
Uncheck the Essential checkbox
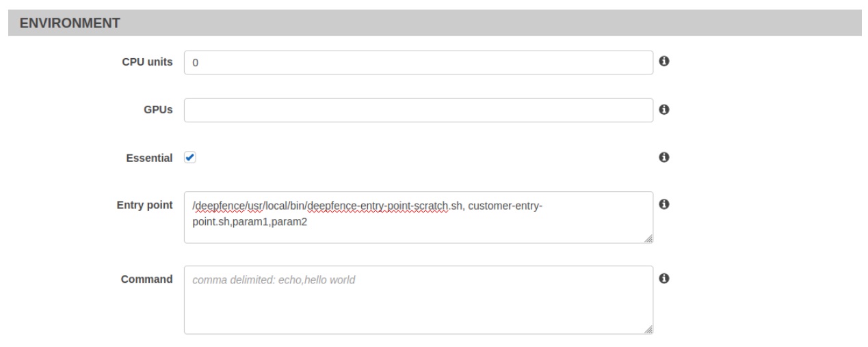tap(190, 158)
